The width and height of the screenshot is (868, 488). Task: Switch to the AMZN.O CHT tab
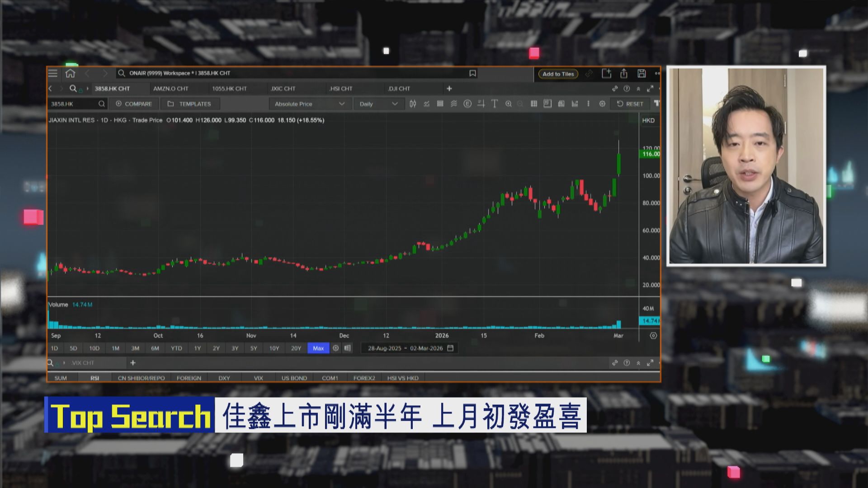coord(171,89)
